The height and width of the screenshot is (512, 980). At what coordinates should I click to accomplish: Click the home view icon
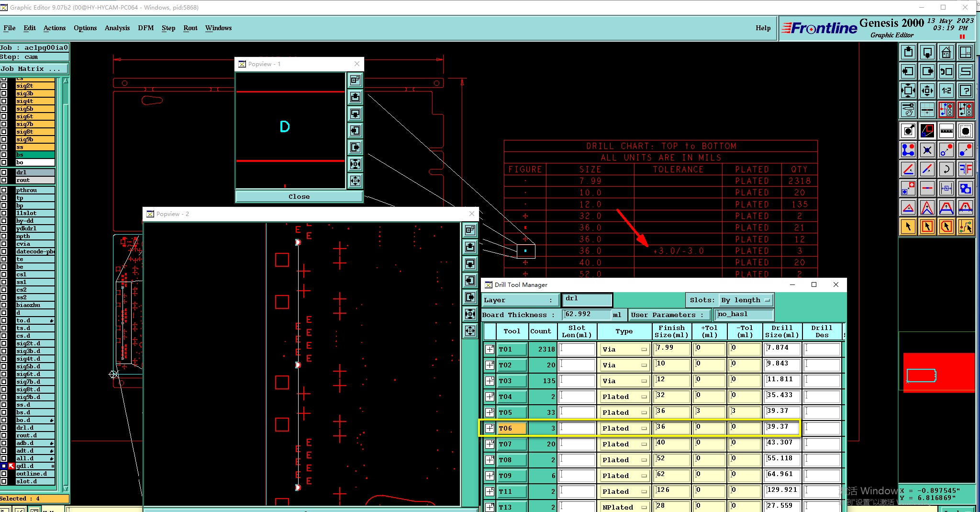pos(946,52)
